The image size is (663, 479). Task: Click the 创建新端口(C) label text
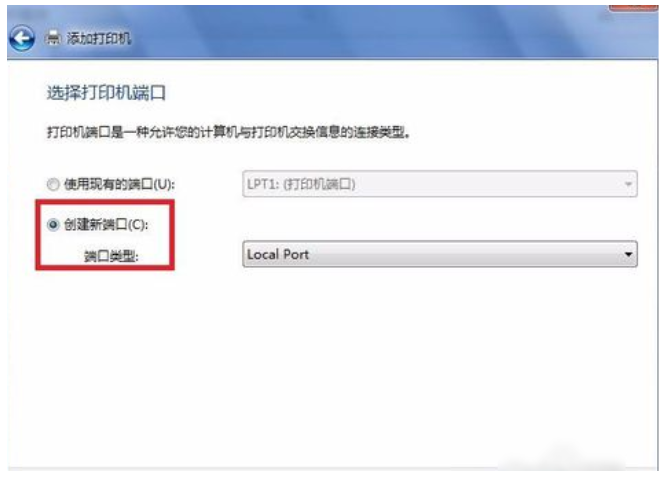point(106,224)
